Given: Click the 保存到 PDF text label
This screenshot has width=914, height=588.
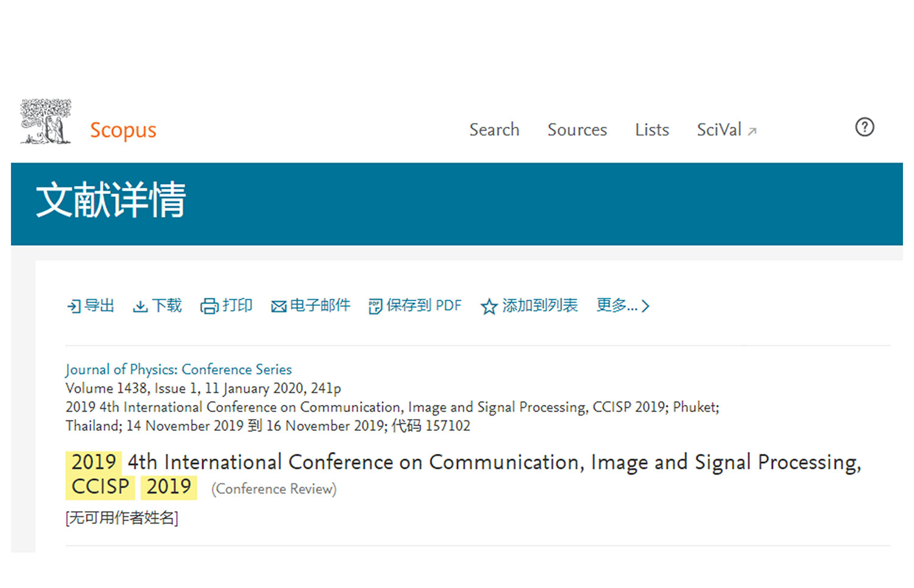Looking at the screenshot, I should (x=424, y=305).
